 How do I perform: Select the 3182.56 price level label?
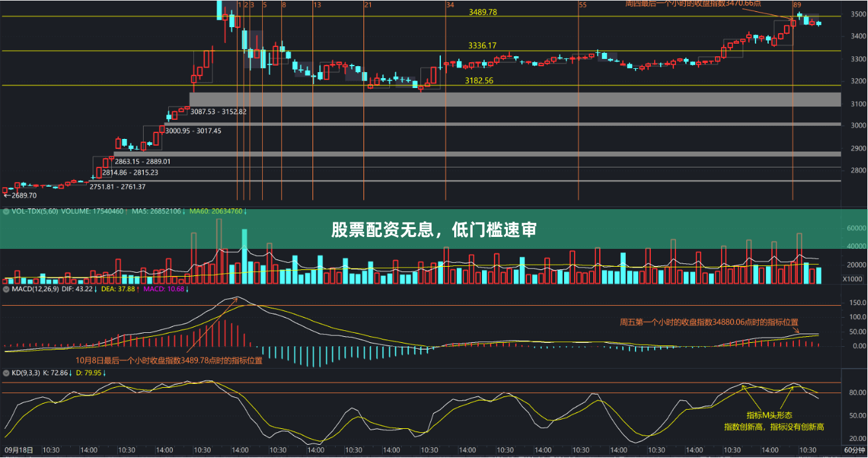(479, 81)
